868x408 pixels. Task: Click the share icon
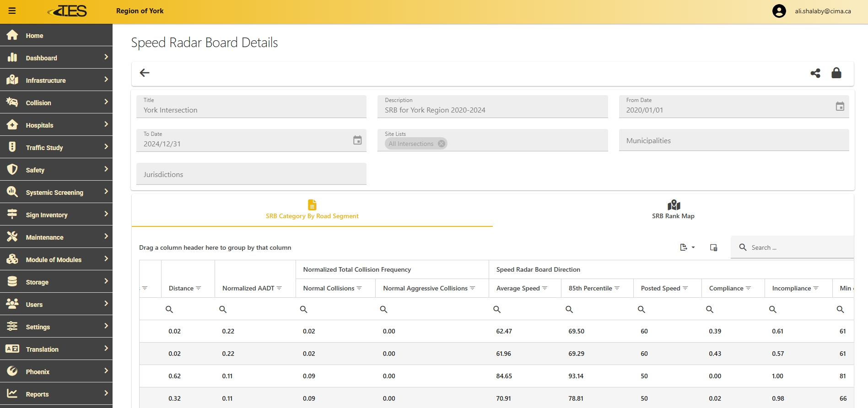pos(815,73)
